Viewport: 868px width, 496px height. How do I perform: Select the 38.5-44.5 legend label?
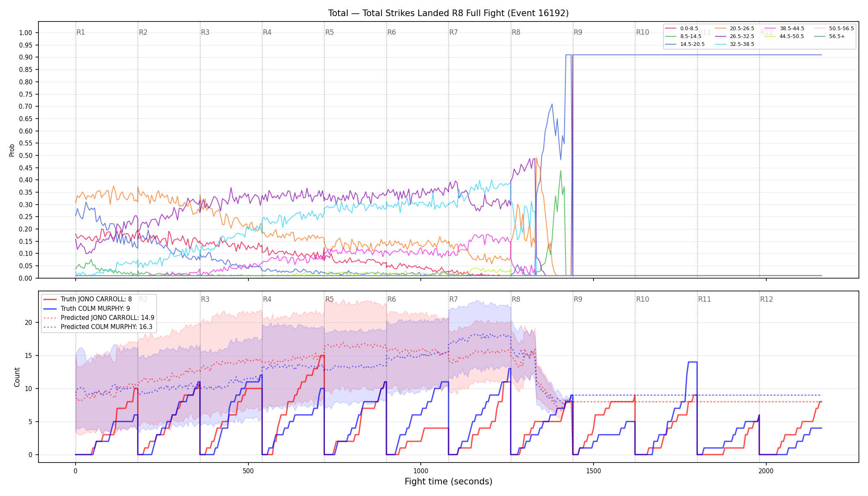pos(792,29)
